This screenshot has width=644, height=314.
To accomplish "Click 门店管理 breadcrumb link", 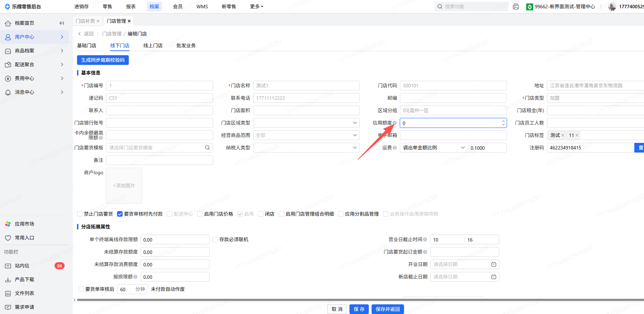I will [112, 34].
